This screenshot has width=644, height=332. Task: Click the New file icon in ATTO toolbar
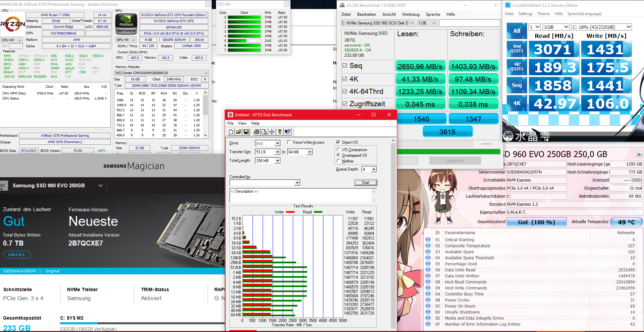coord(231,132)
